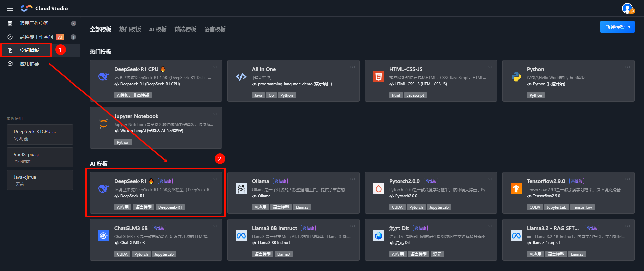Click the html tag on HTML-CSS-JS
644x271 pixels.
pyautogui.click(x=396, y=95)
